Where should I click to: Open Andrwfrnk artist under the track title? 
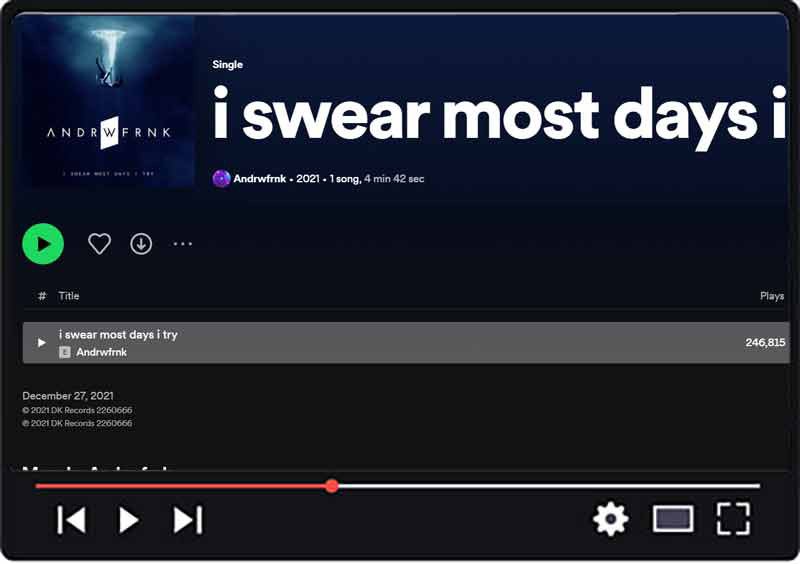click(x=102, y=352)
